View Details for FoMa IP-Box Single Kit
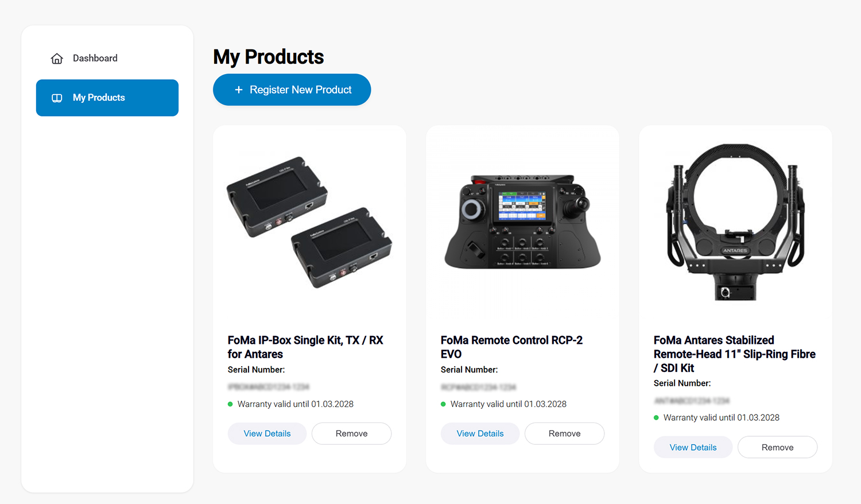Image resolution: width=861 pixels, height=504 pixels. tap(267, 433)
